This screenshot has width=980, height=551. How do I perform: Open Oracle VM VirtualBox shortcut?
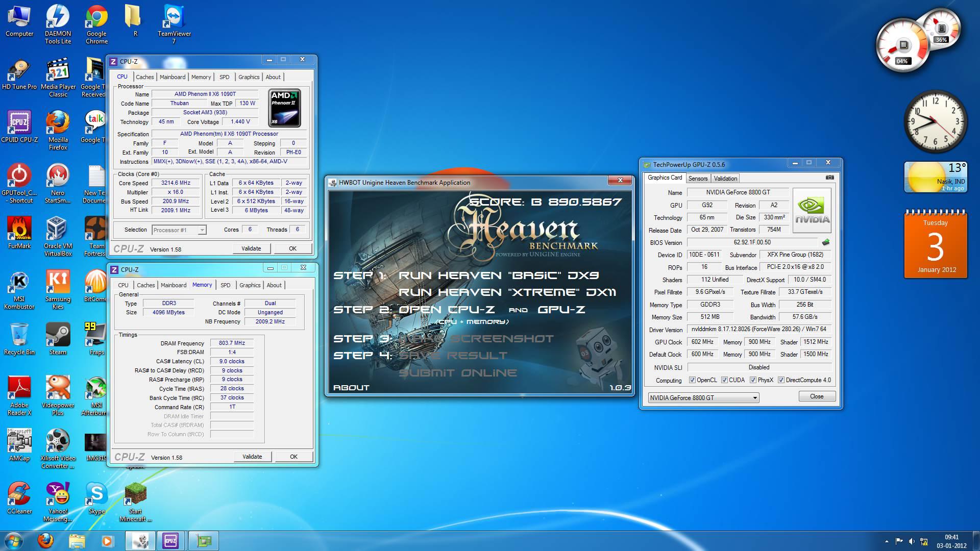58,237
